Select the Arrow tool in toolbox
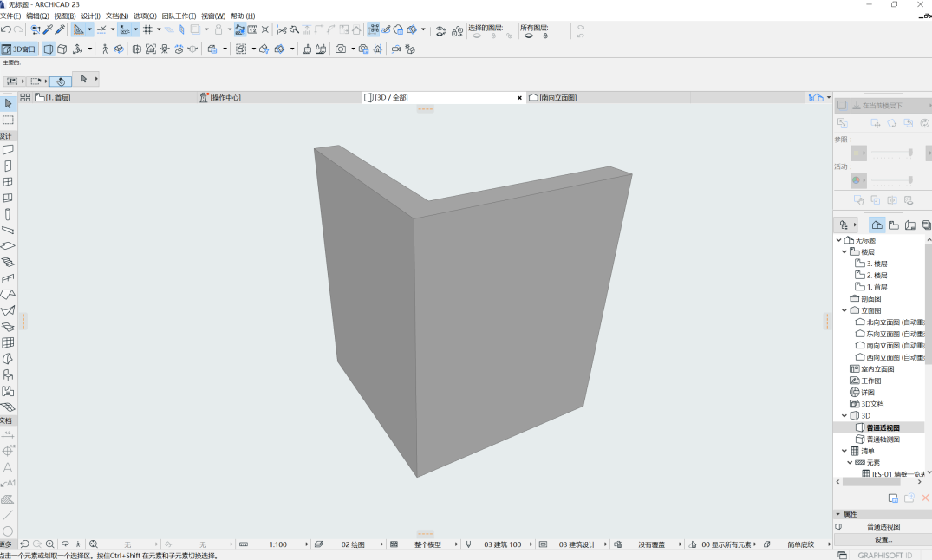 (x=8, y=104)
